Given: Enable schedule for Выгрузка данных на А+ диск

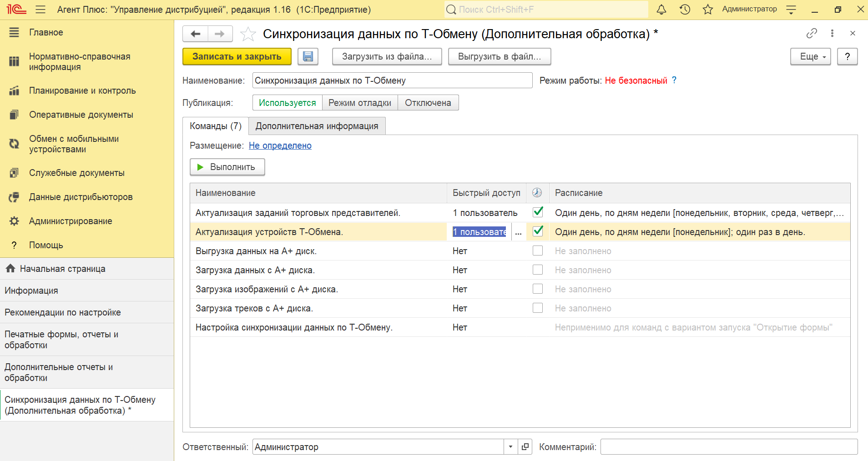Looking at the screenshot, I should (538, 251).
